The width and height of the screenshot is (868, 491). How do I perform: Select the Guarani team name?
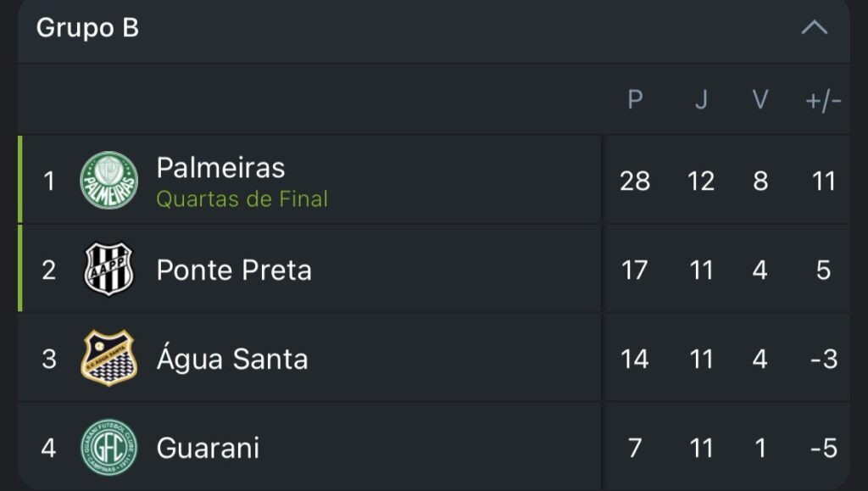(208, 447)
